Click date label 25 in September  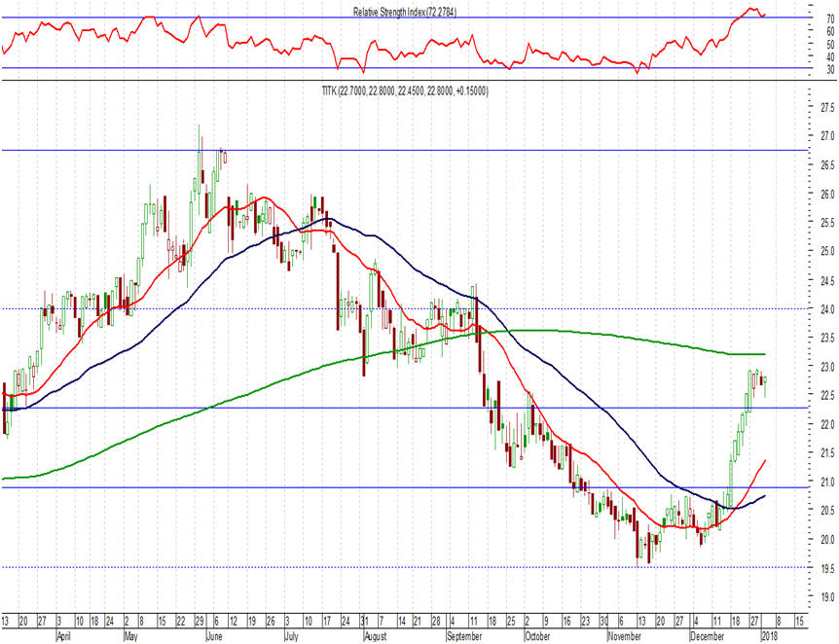point(510,622)
